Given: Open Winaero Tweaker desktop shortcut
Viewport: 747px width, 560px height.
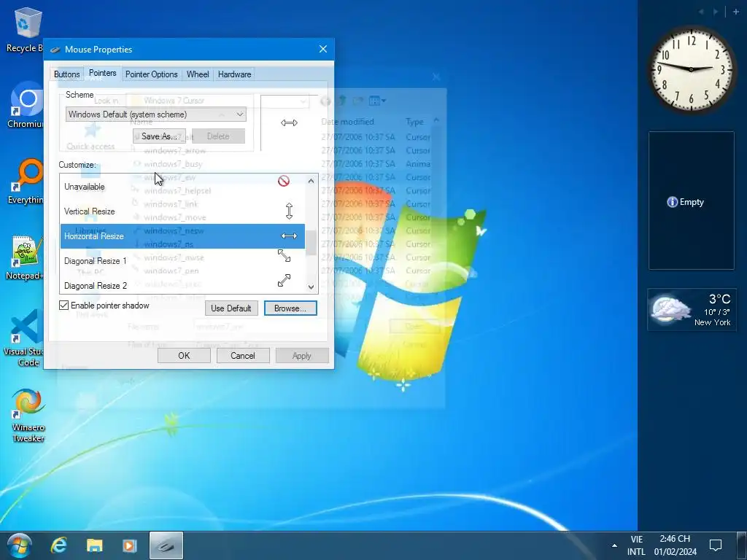Looking at the screenshot, I should tap(28, 415).
